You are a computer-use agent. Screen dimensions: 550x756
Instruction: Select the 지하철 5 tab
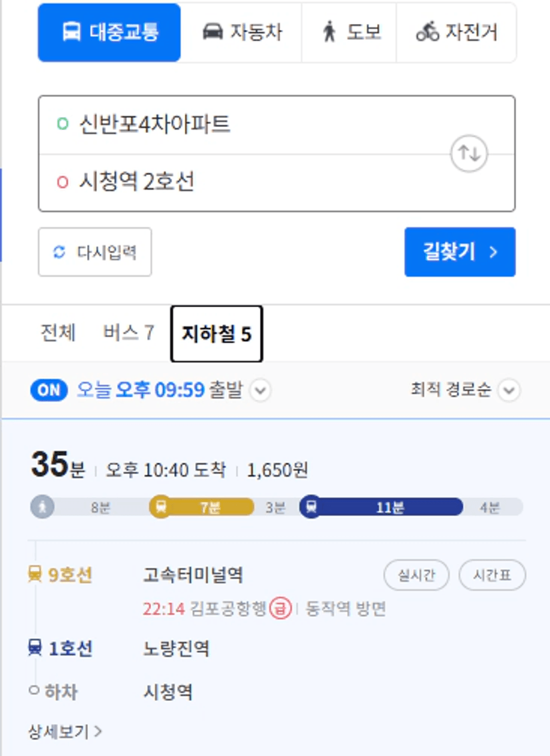pyautogui.click(x=217, y=334)
